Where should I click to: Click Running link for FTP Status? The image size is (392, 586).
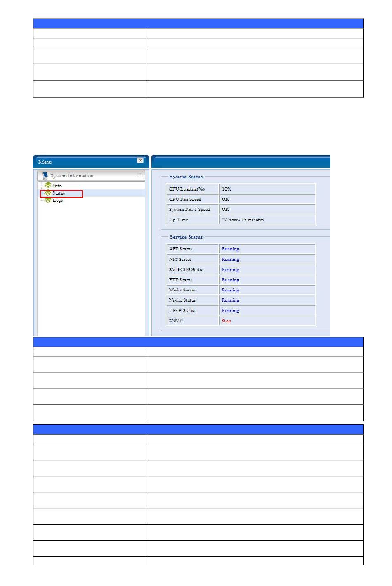pyautogui.click(x=230, y=280)
